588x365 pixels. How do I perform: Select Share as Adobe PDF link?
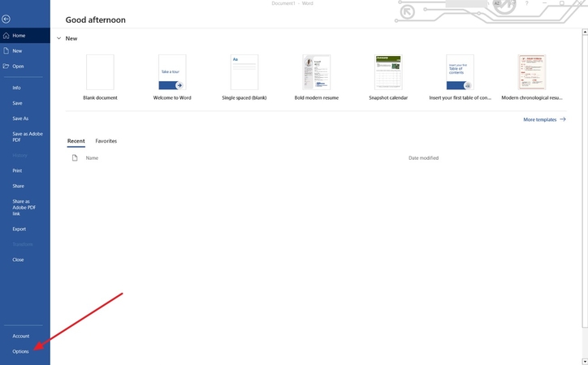24,208
